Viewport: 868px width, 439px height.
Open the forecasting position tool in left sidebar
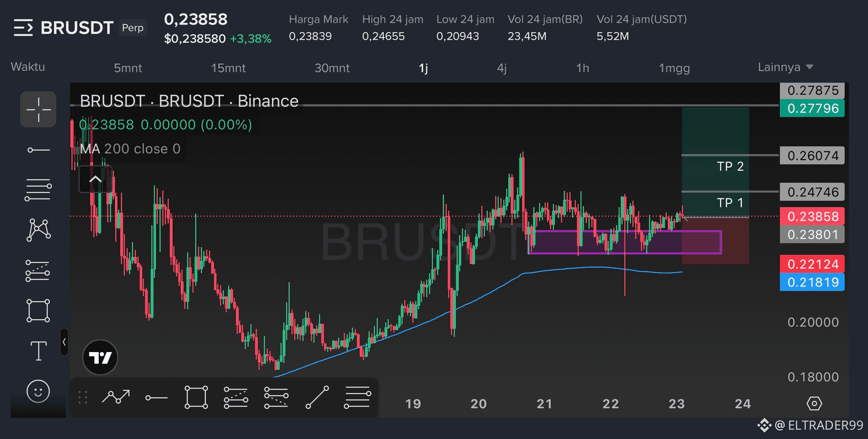pos(38,270)
